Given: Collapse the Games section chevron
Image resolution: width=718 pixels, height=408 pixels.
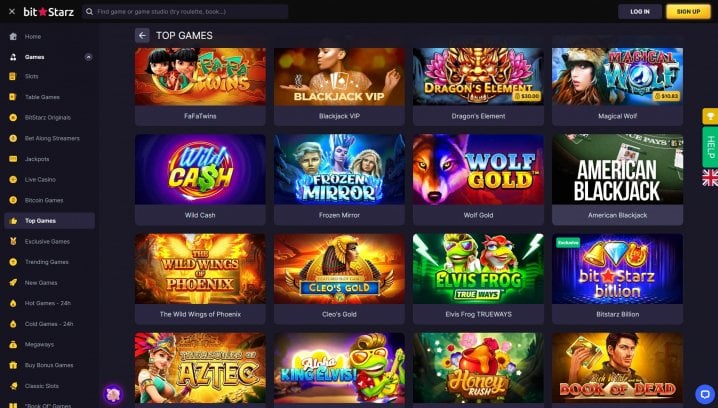Looking at the screenshot, I should 88,57.
